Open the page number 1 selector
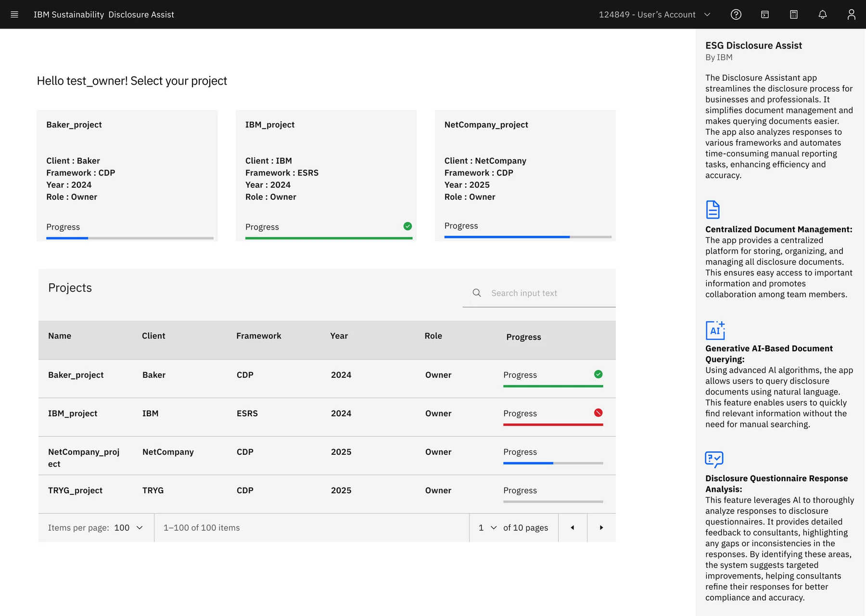Image resolution: width=866 pixels, height=616 pixels. (487, 527)
